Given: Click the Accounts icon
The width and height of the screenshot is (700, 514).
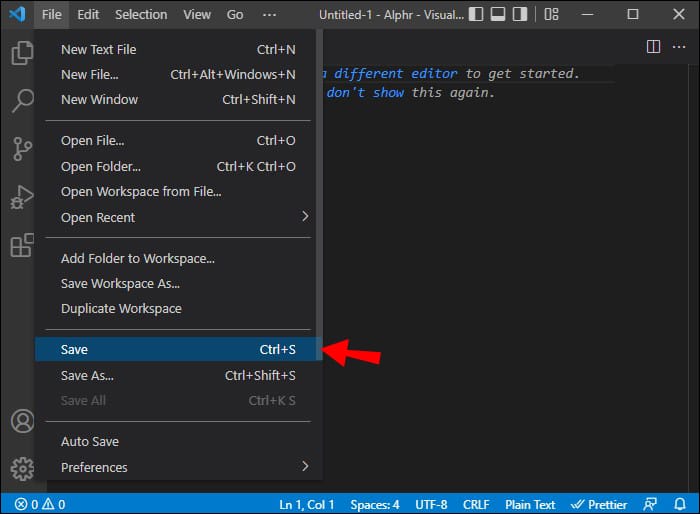Looking at the screenshot, I should point(21,421).
